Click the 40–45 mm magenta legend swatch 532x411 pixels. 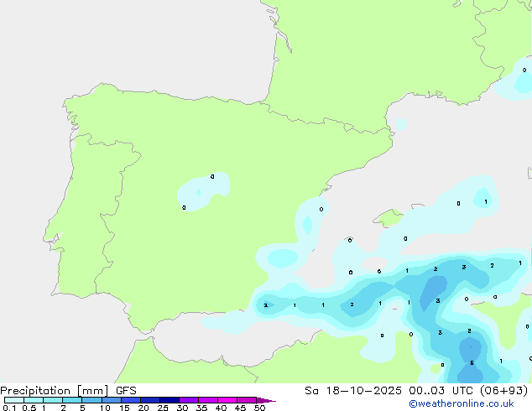coord(227,400)
